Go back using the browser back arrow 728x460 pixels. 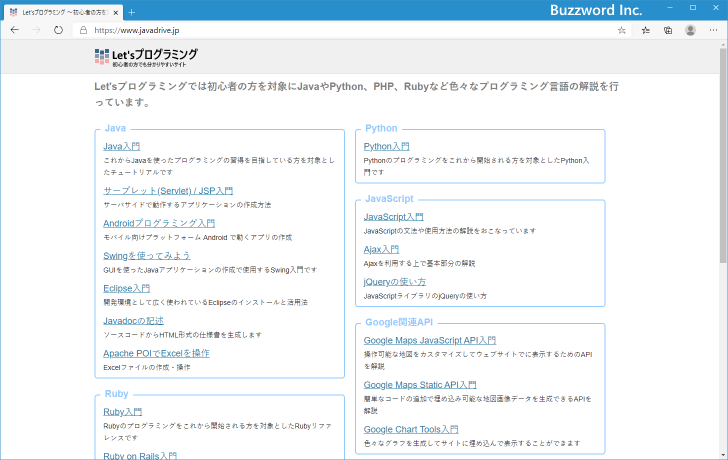pyautogui.click(x=14, y=30)
